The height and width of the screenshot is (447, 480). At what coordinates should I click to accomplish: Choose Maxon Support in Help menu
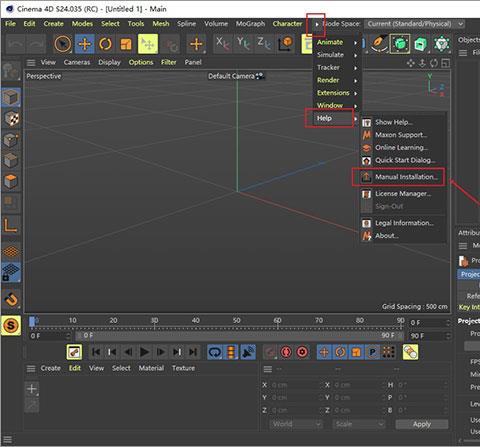point(403,135)
